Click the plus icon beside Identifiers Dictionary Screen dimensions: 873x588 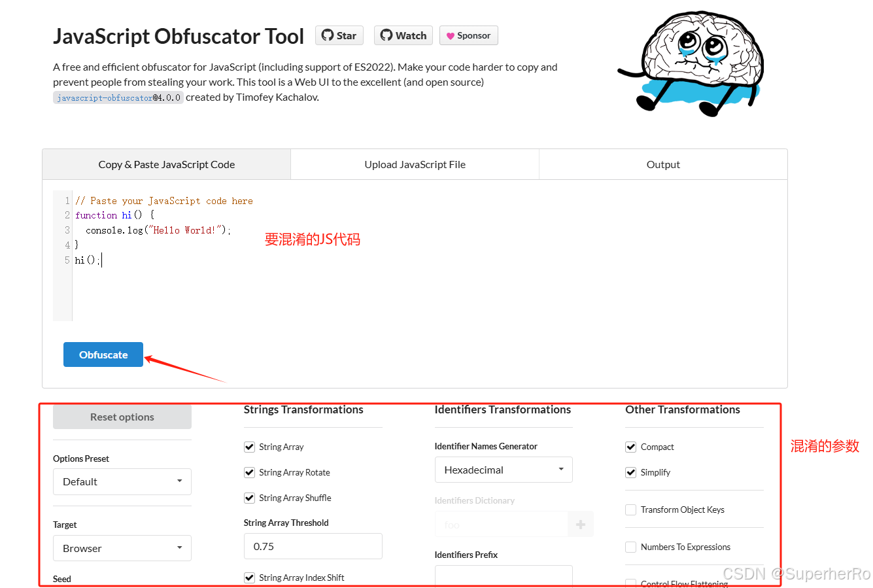[x=581, y=525]
